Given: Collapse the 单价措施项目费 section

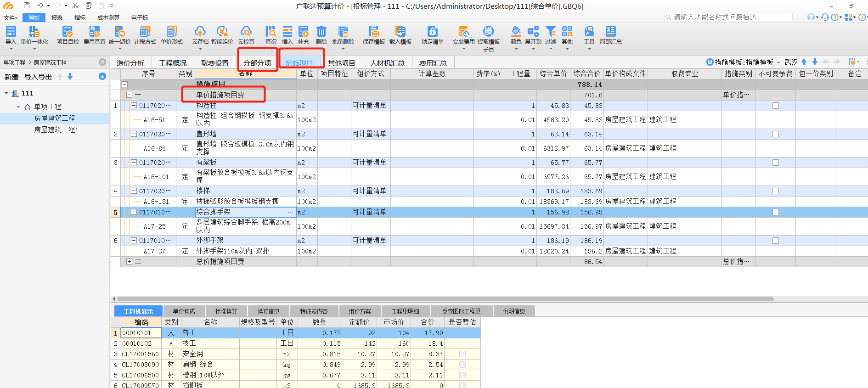Looking at the screenshot, I should click(x=129, y=95).
